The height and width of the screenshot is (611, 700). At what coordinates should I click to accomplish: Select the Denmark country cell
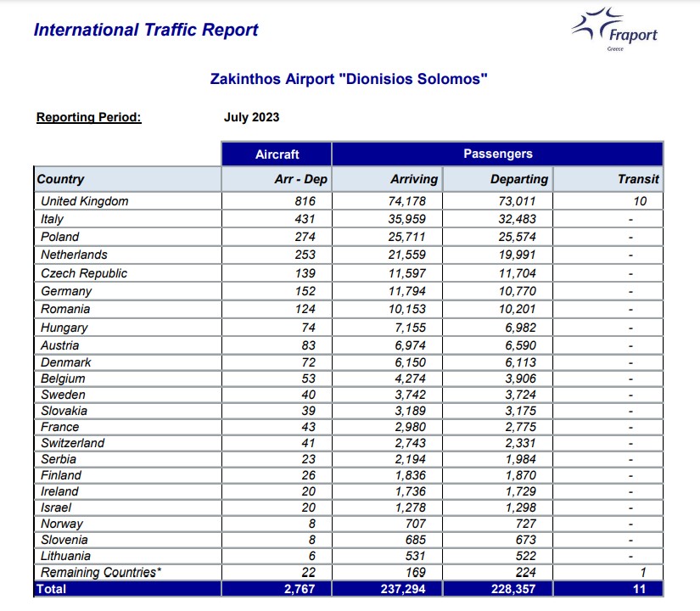tap(127, 362)
